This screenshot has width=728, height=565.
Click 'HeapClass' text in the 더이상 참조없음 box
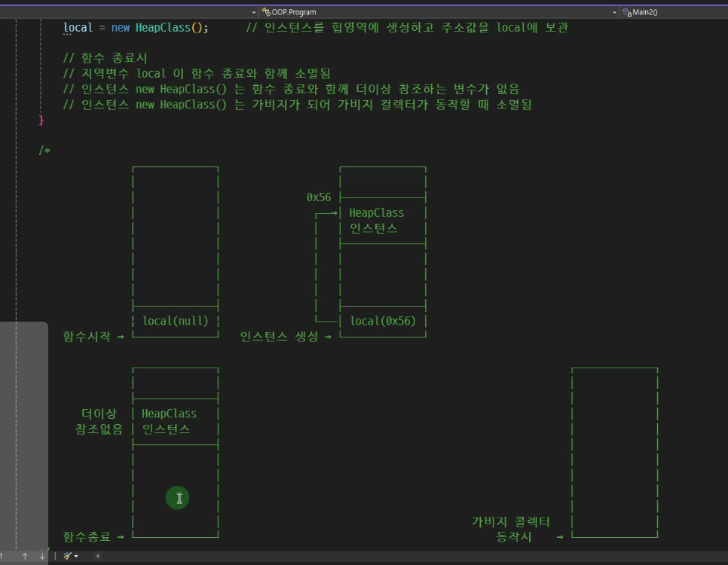pyautogui.click(x=169, y=414)
